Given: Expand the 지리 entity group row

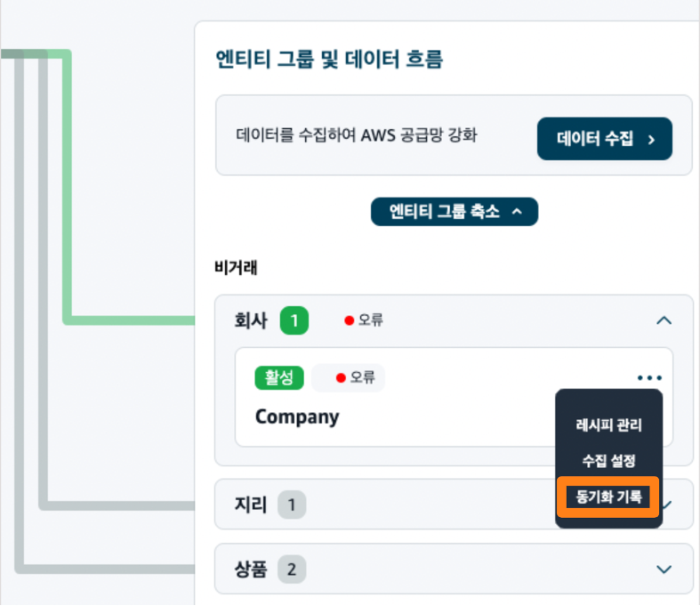Looking at the screenshot, I should point(400,506).
